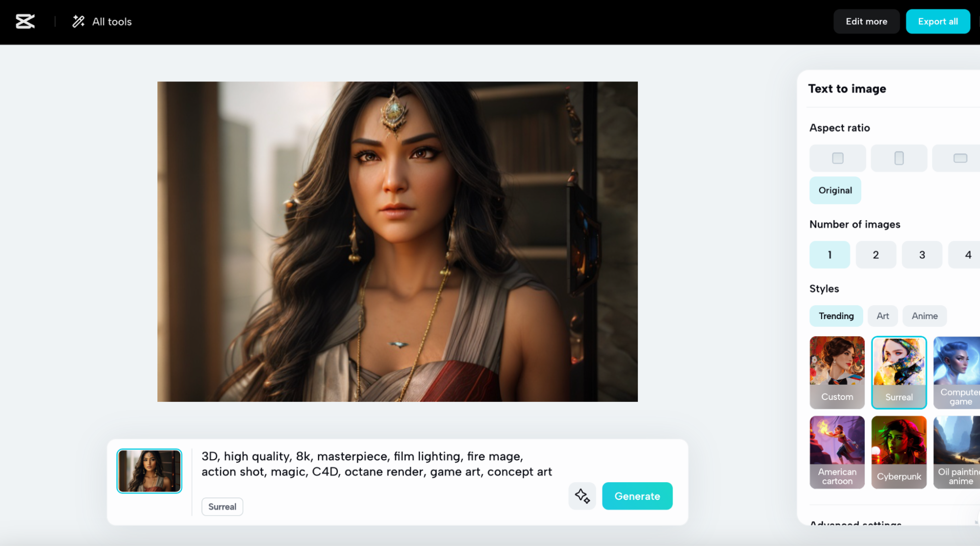The height and width of the screenshot is (546, 980).
Task: Click the Edit more button
Action: coord(866,22)
